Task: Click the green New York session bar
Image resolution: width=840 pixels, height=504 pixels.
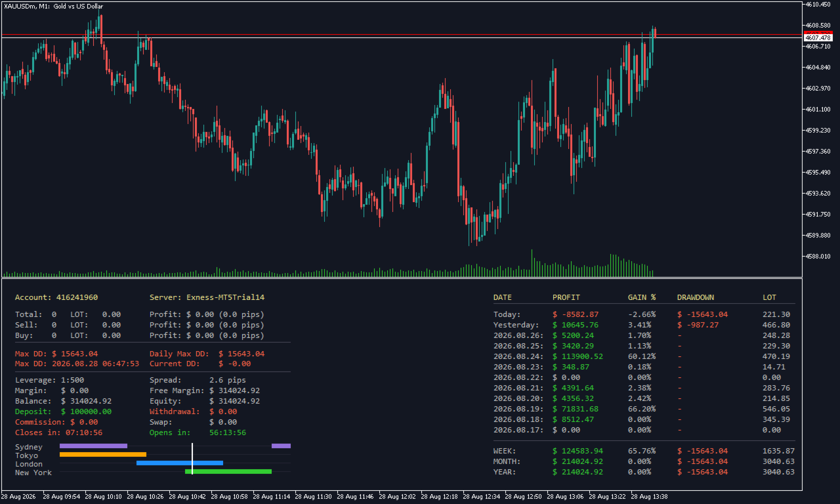Action: click(x=228, y=471)
